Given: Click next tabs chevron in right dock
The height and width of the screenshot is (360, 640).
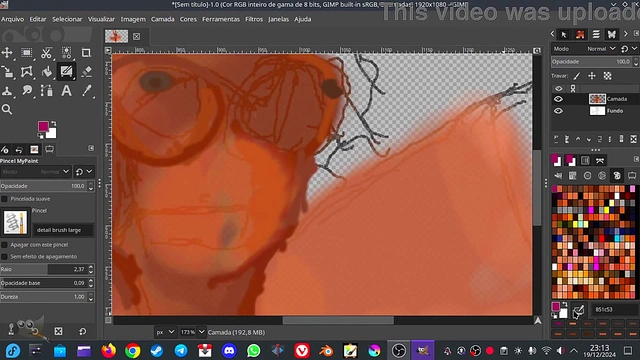Looking at the screenshot, I should [626, 34].
